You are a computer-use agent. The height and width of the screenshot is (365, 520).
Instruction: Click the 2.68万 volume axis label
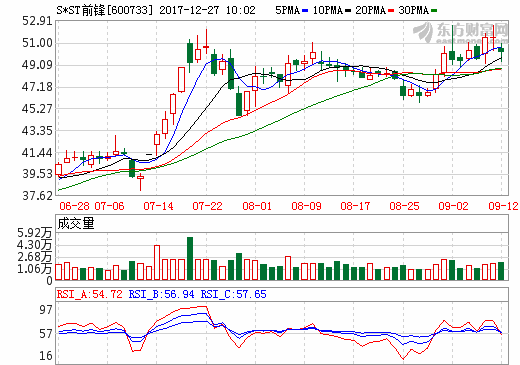point(35,257)
